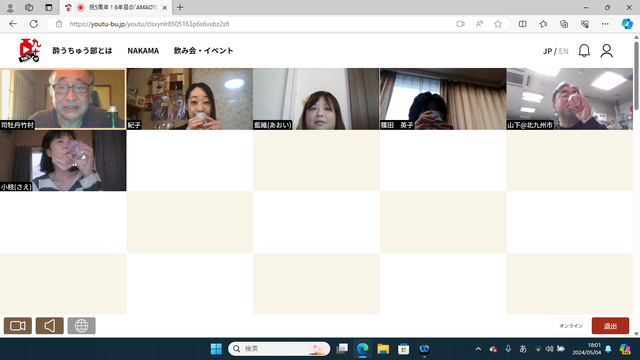
Task: Switch site language to JP
Action: 547,51
